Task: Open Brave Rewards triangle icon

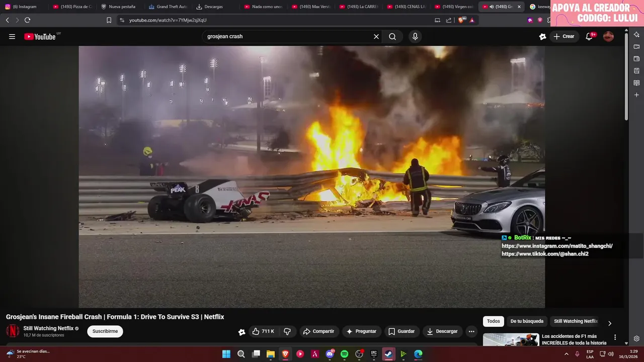Action: (472, 20)
